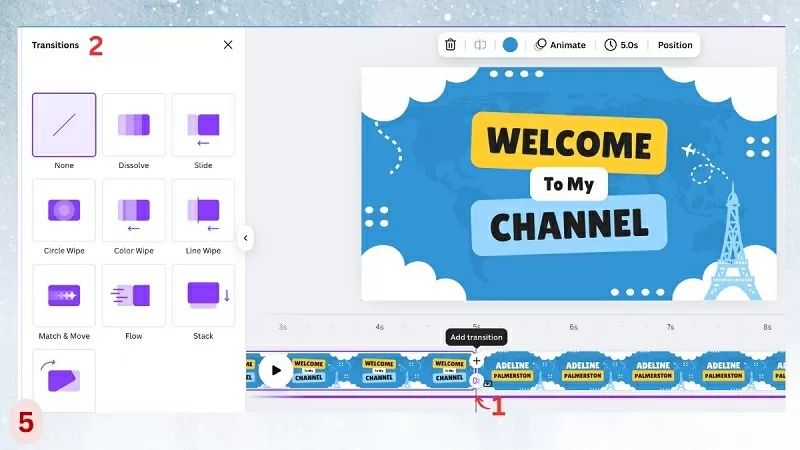Select the None transition option
Image resolution: width=800 pixels, height=450 pixels.
pyautogui.click(x=64, y=125)
